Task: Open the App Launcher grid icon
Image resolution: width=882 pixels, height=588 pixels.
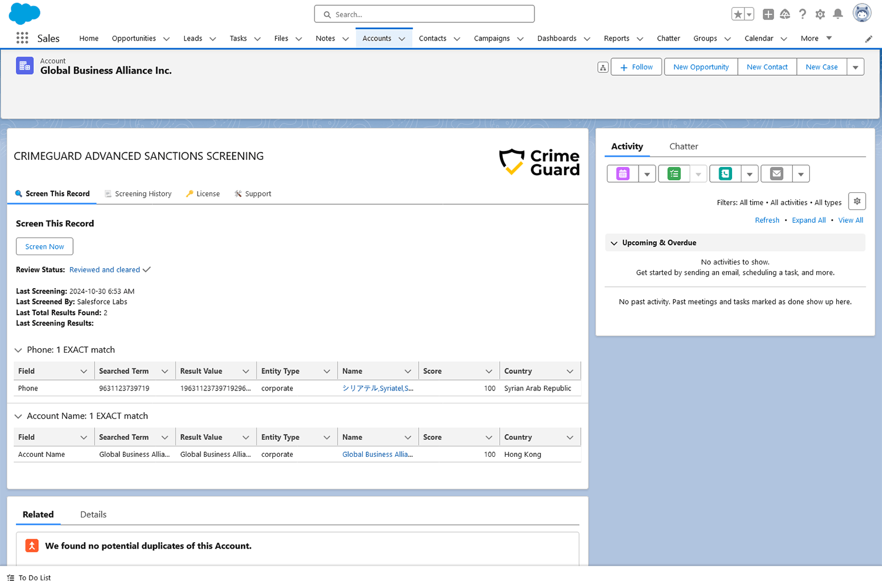Action: click(22, 38)
